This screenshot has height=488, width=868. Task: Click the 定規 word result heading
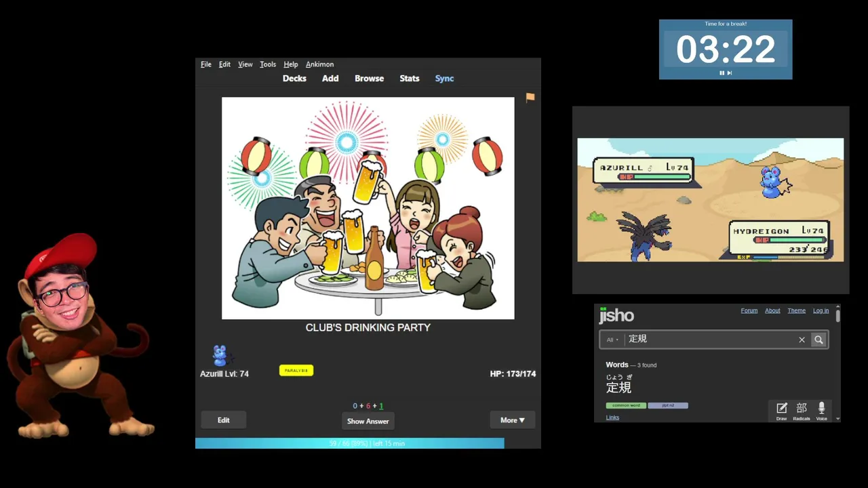point(618,387)
